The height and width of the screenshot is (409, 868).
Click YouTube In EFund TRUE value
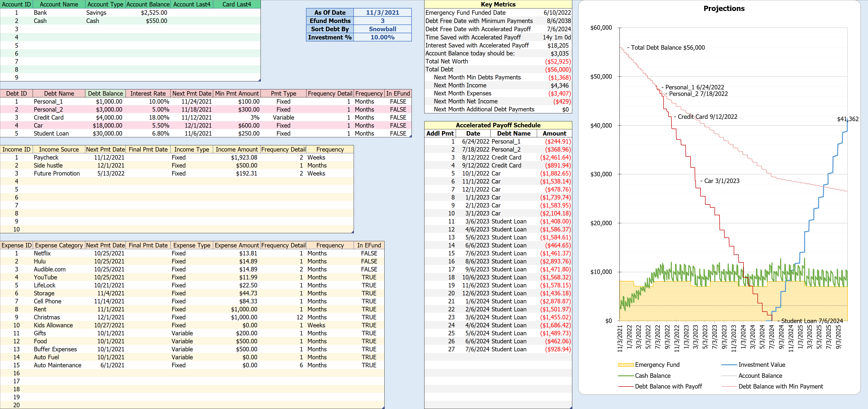[369, 277]
